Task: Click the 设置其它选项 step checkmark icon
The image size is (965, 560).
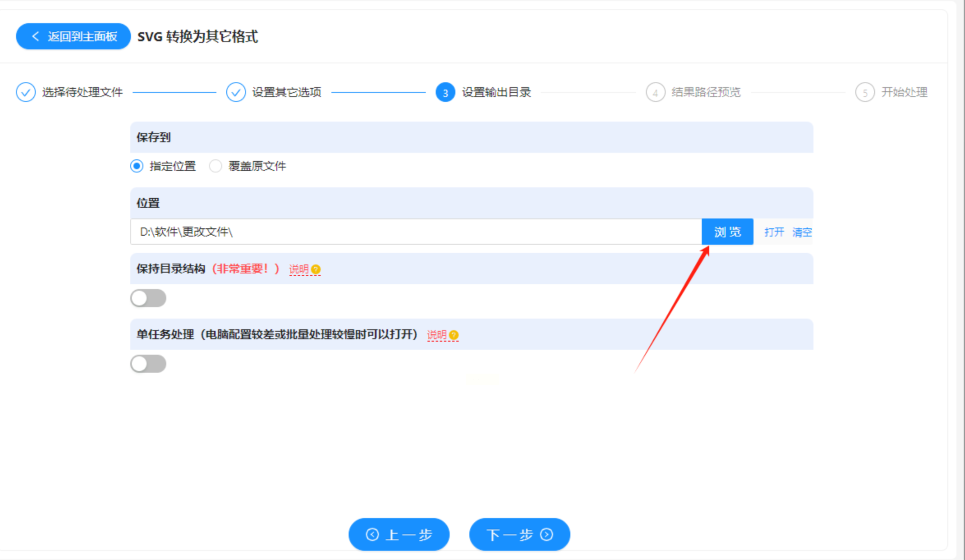Action: coord(236,92)
